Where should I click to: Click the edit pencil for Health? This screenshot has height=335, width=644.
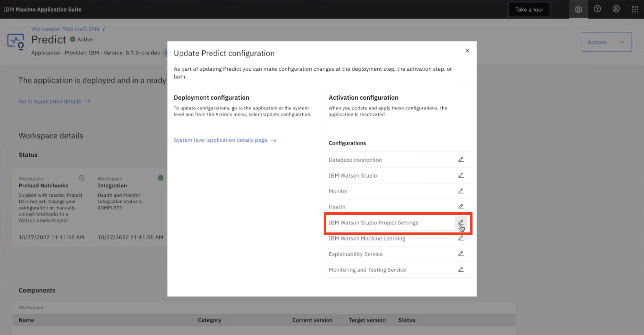coord(461,207)
